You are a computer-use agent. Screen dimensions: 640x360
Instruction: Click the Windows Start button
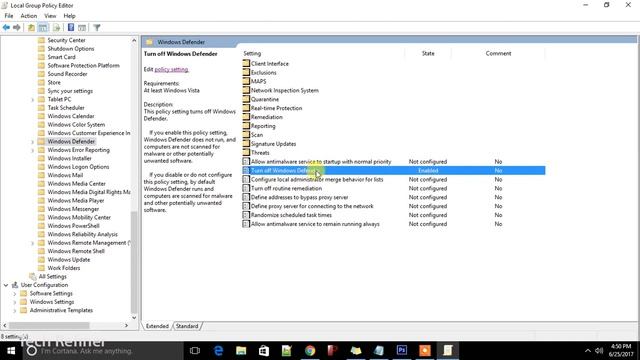pyautogui.click(x=11, y=350)
